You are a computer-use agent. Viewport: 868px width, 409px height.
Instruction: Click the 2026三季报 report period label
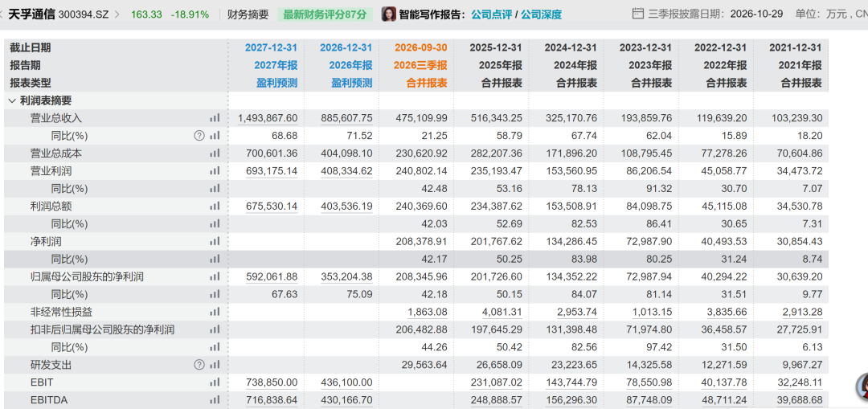pos(420,65)
